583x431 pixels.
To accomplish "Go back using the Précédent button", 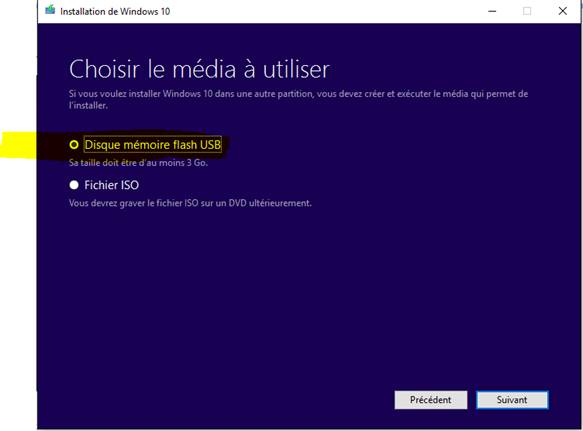I will pyautogui.click(x=431, y=400).
